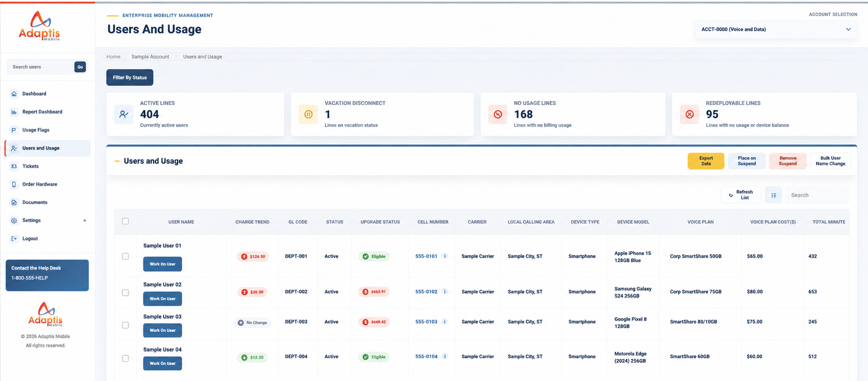
Task: Click the Vacation Disconnect pause icon
Action: [308, 114]
